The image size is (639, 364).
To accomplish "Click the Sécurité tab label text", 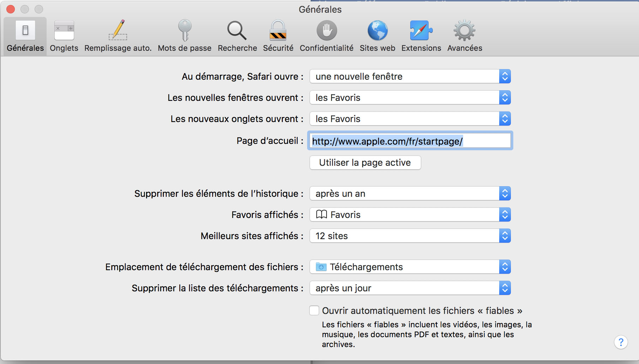I will [278, 48].
